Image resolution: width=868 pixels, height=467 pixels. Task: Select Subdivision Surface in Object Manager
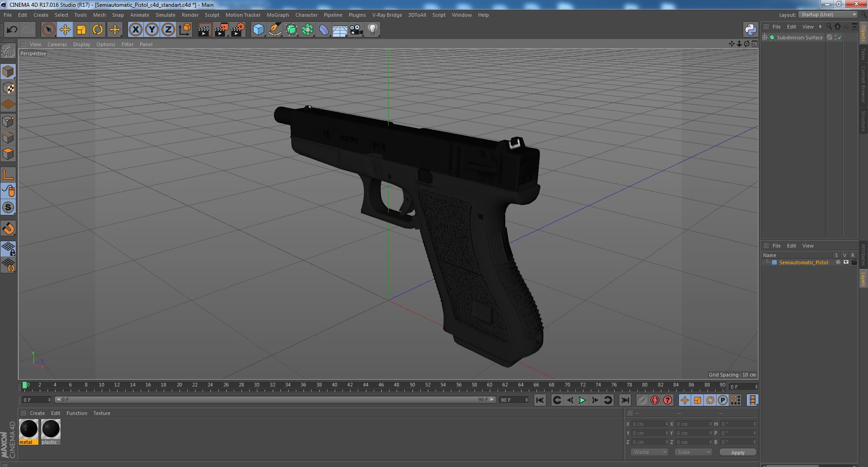tap(800, 38)
